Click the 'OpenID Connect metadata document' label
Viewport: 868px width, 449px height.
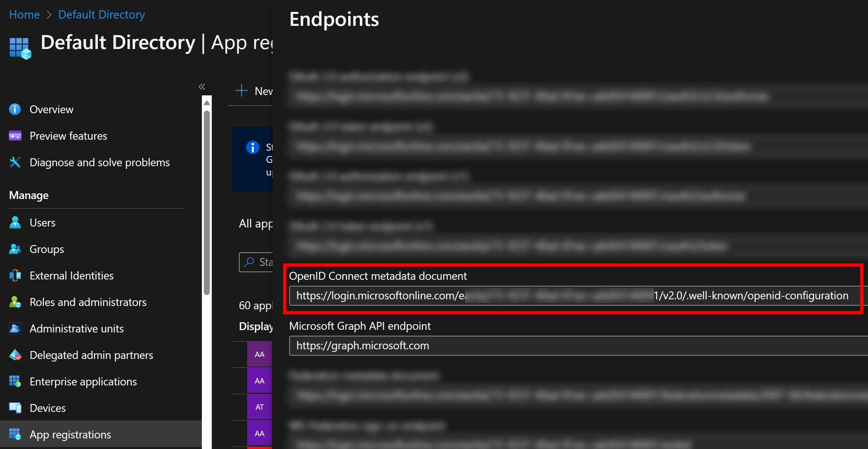coord(378,276)
